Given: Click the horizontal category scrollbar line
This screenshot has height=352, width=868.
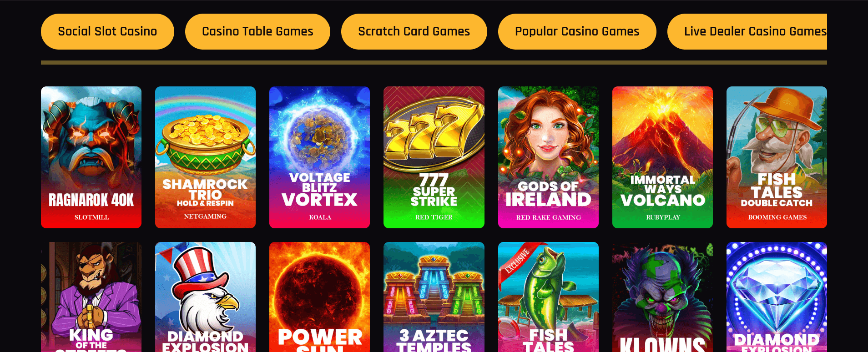Looking at the screenshot, I should point(434,63).
